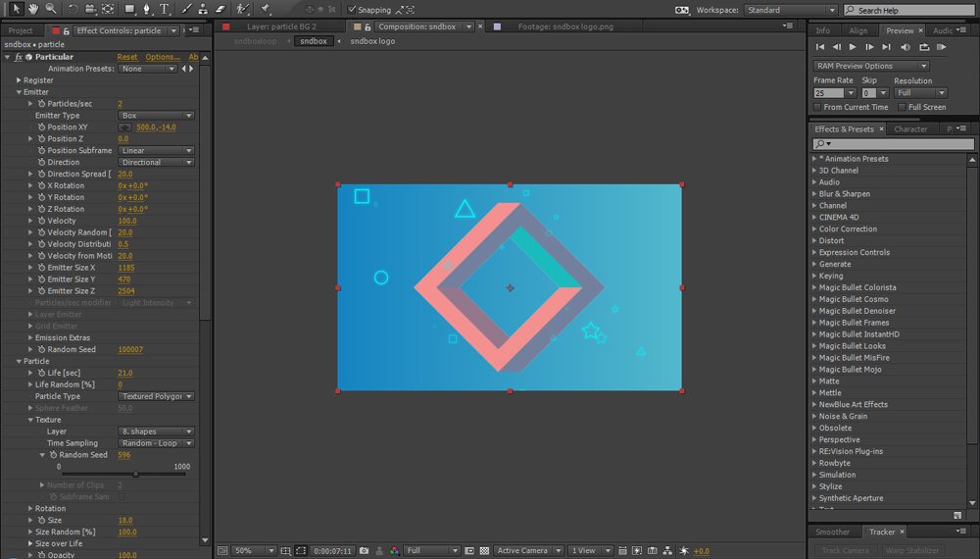This screenshot has width=980, height=559.
Task: Click Reset for the Particular effect
Action: (x=127, y=57)
